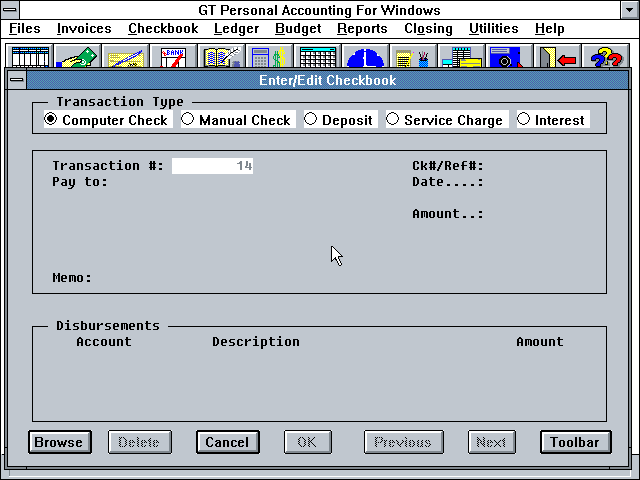Open the Budget menu
Viewport: 640px width, 480px height.
coord(298,29)
